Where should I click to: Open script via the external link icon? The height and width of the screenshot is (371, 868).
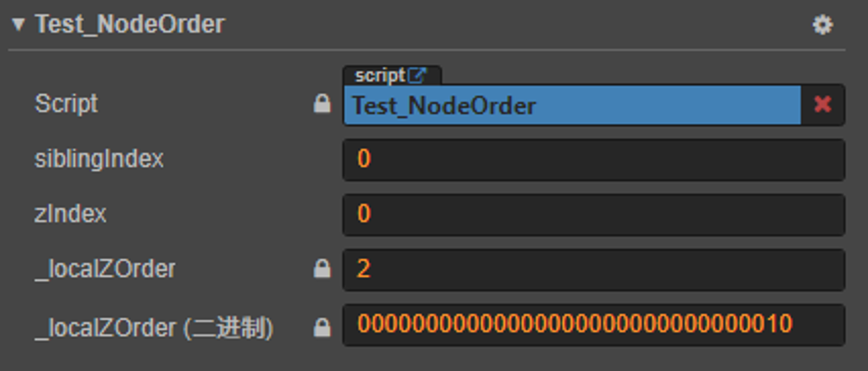coord(417,75)
